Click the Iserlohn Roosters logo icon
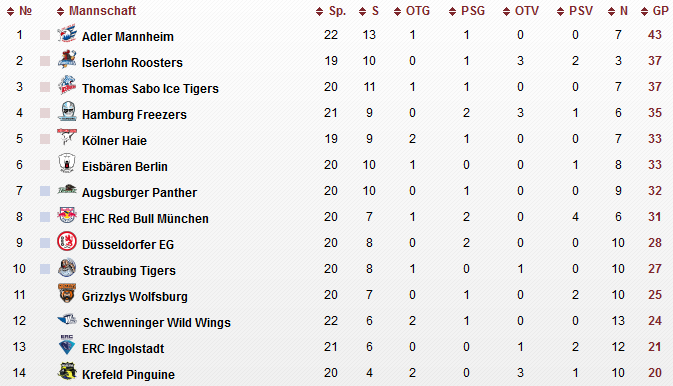 point(67,60)
